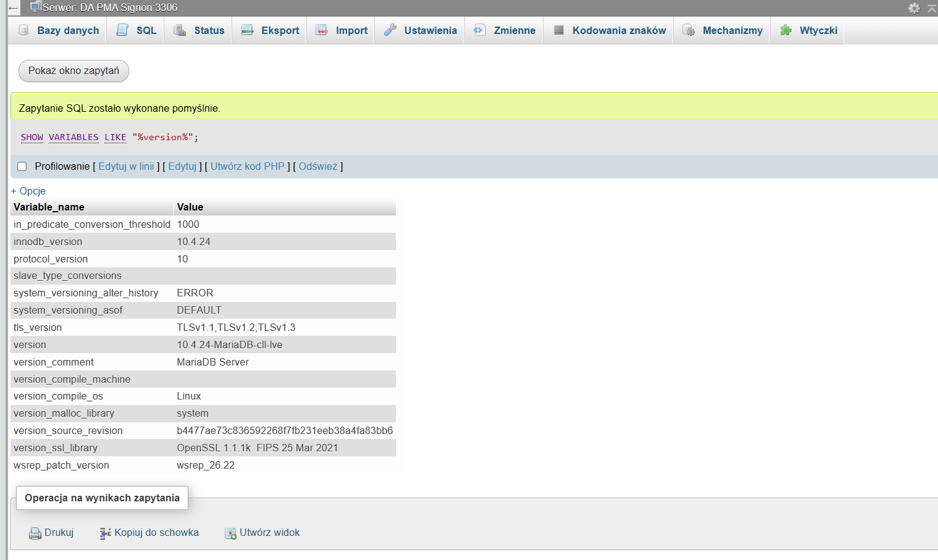The height and width of the screenshot is (560, 938).
Task: Expand the + Opcje section
Action: 28,191
